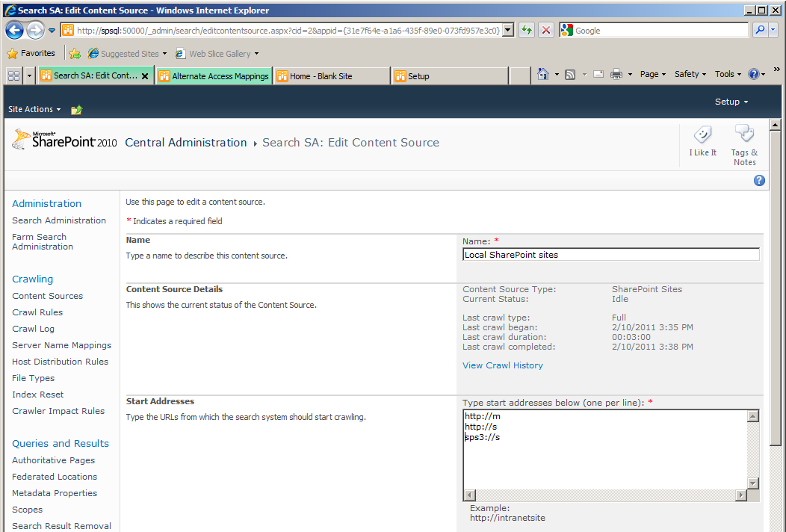786x532 pixels.
Task: Open the View Crawl History link
Action: pos(502,365)
